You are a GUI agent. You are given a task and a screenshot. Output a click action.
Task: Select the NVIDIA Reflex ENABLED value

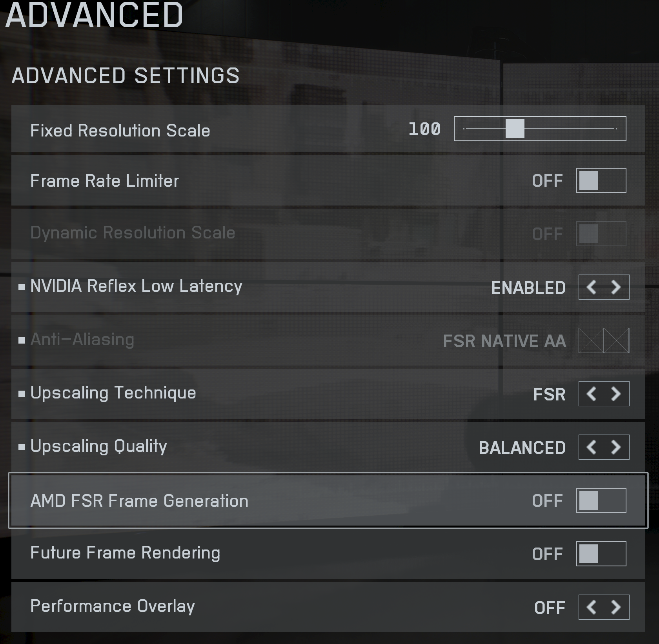528,288
